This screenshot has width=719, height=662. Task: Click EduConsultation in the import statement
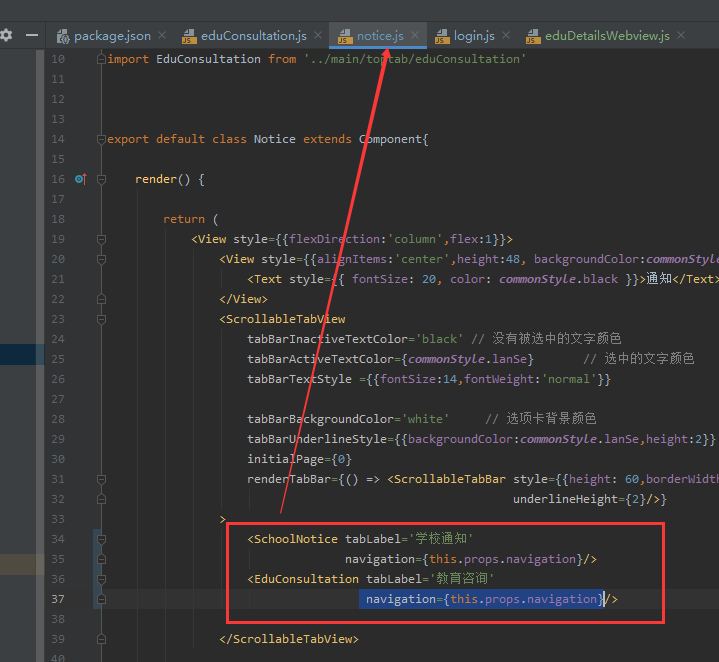(208, 59)
